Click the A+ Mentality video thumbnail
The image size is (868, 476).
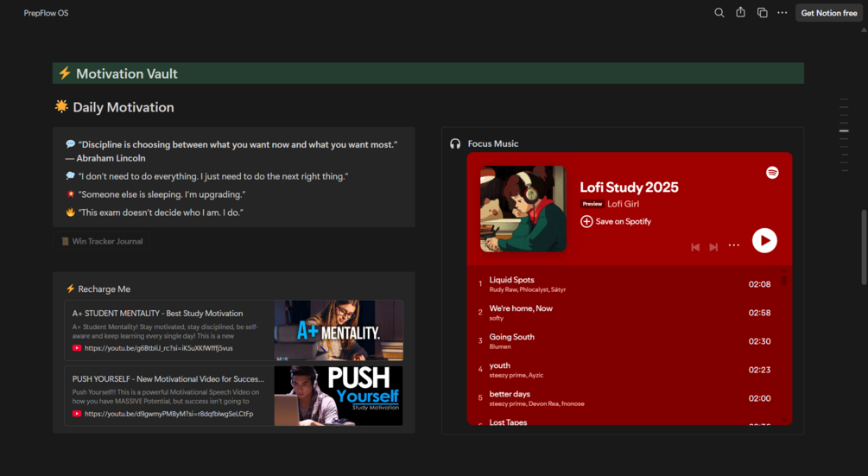(339, 330)
